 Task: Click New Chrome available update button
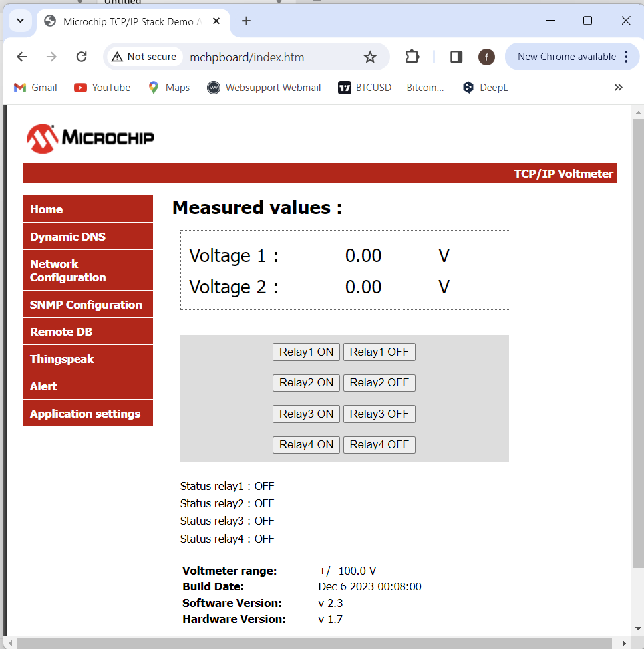point(567,57)
